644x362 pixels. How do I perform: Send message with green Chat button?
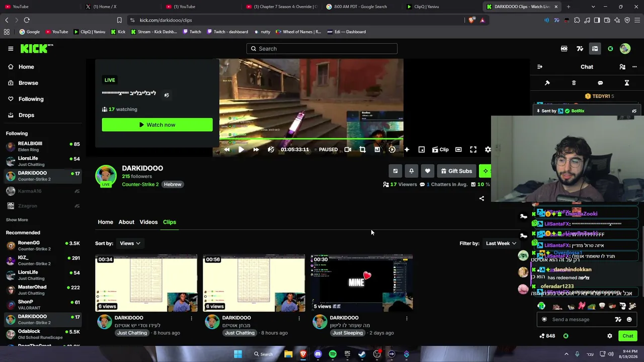pyautogui.click(x=628, y=336)
